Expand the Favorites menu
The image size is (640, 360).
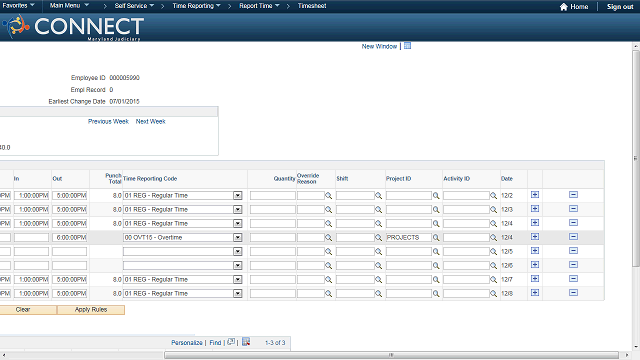18,6
